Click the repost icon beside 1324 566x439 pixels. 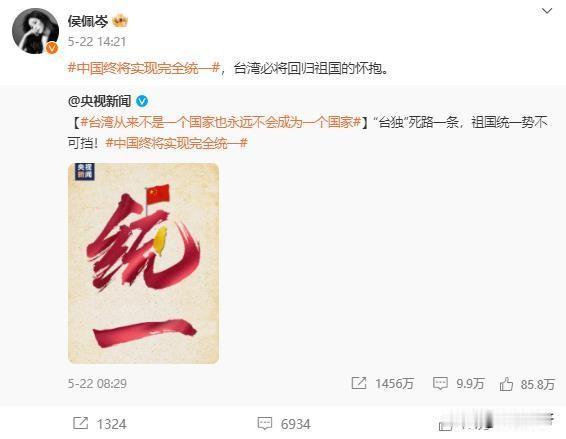80,423
